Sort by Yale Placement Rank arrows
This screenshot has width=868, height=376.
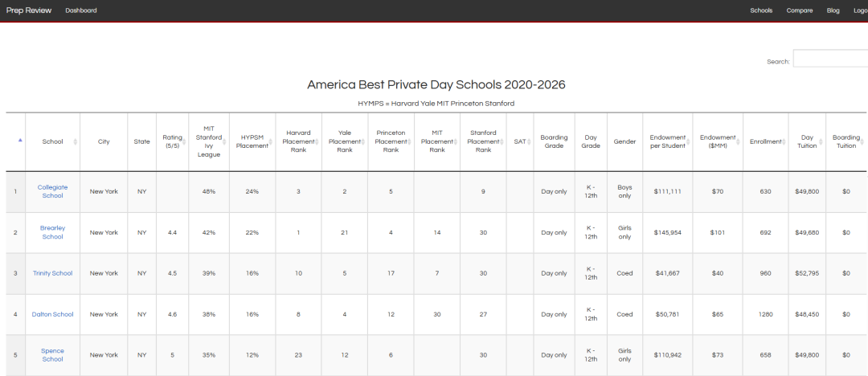point(362,141)
